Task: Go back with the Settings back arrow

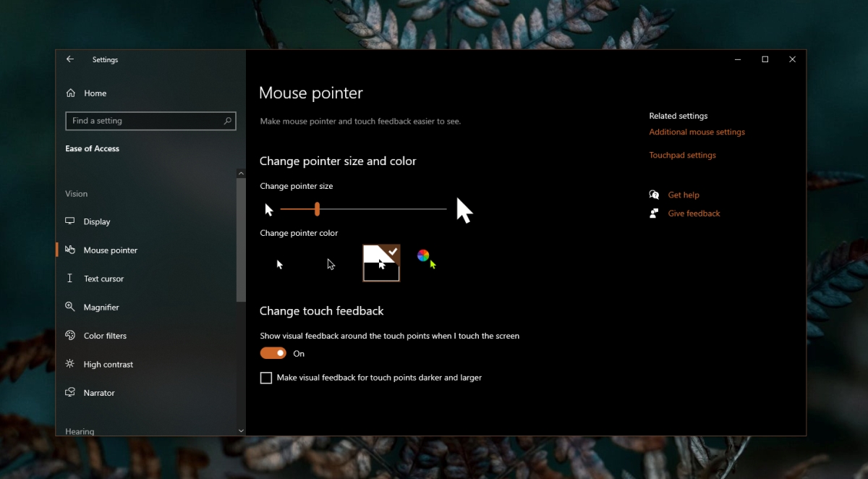Action: (70, 59)
